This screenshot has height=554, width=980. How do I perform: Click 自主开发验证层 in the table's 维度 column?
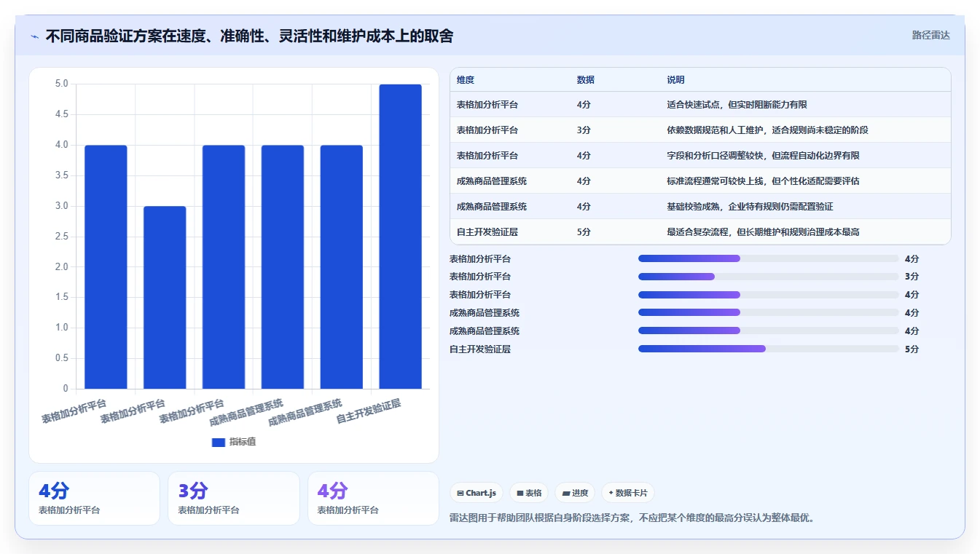tap(487, 232)
